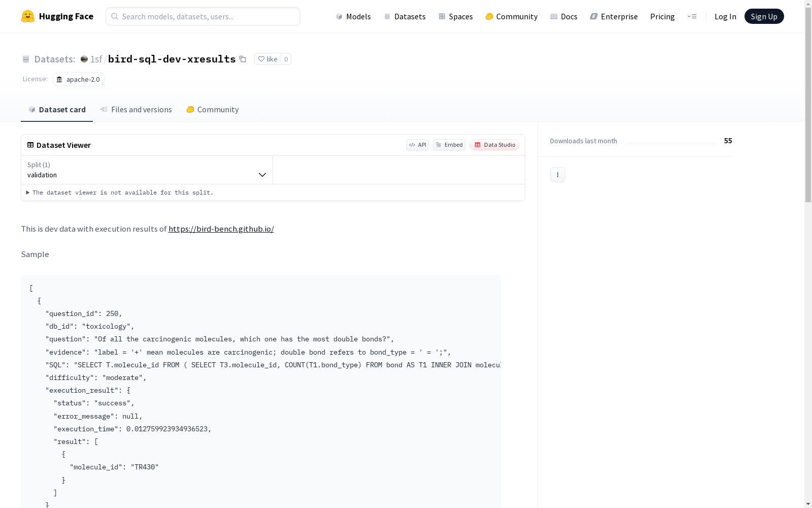Click the "difficulty": "moderate" line
812x508 pixels.
[96, 377]
